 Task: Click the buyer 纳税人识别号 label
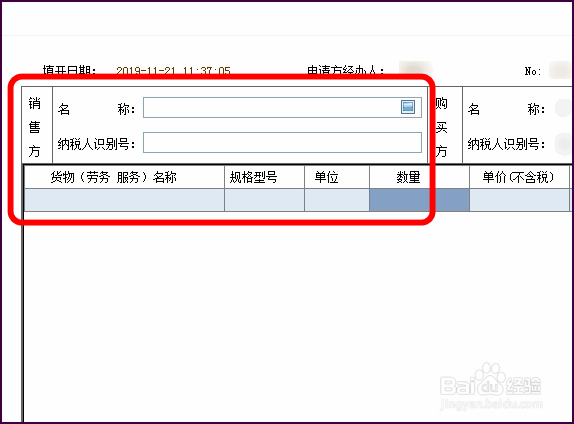(x=506, y=144)
